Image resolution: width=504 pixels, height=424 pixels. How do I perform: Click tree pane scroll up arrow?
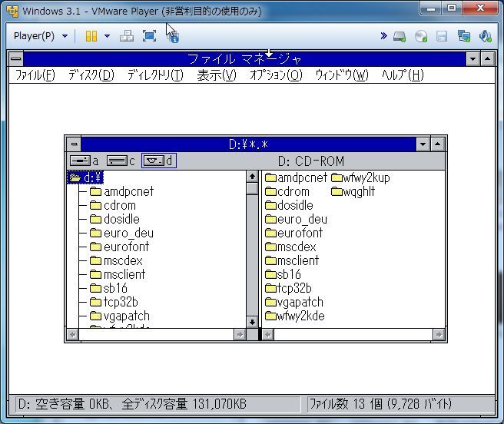252,177
